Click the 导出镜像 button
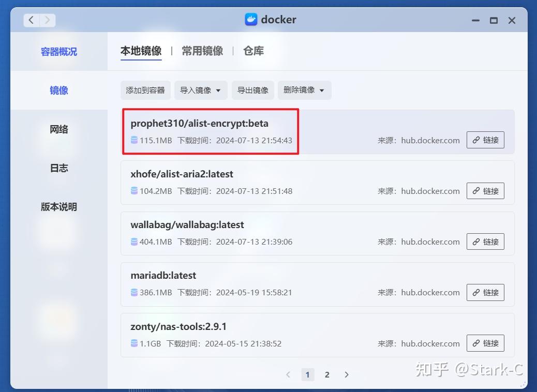 tap(252, 90)
